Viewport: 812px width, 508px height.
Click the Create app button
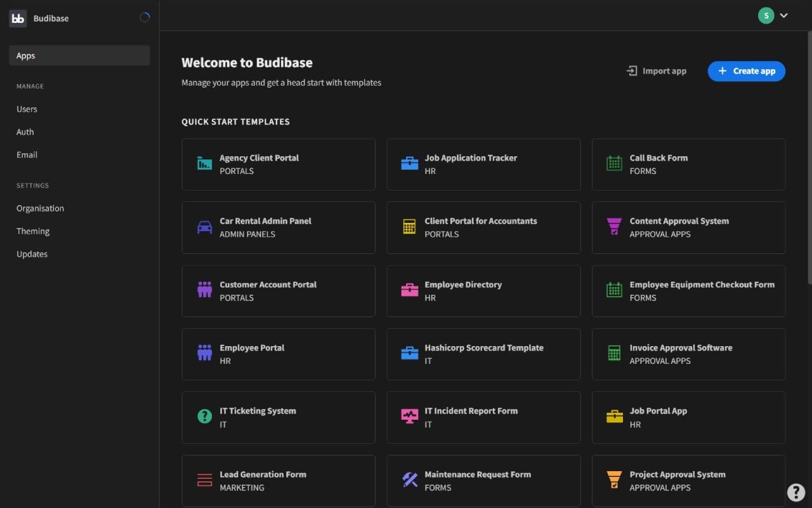(x=746, y=71)
